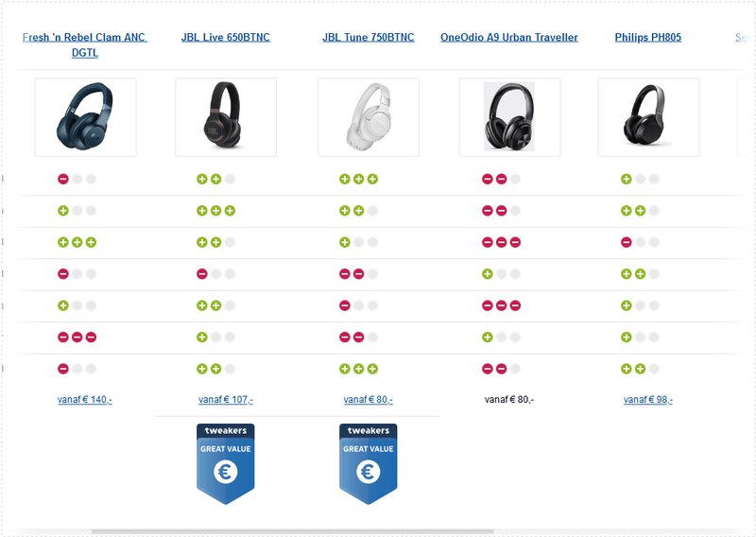Open the Philips PH805 product link
Image resolution: width=756 pixels, height=537 pixels.
click(x=648, y=38)
